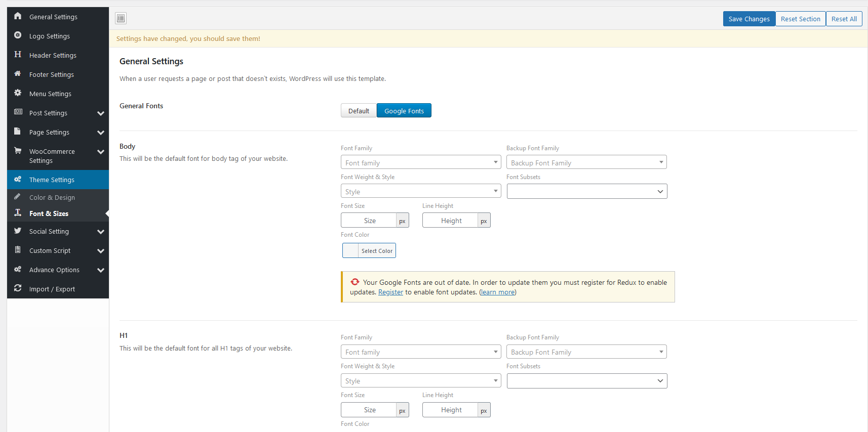The width and height of the screenshot is (868, 432).
Task: Click the Post Settings newspaper icon
Action: coord(18,112)
